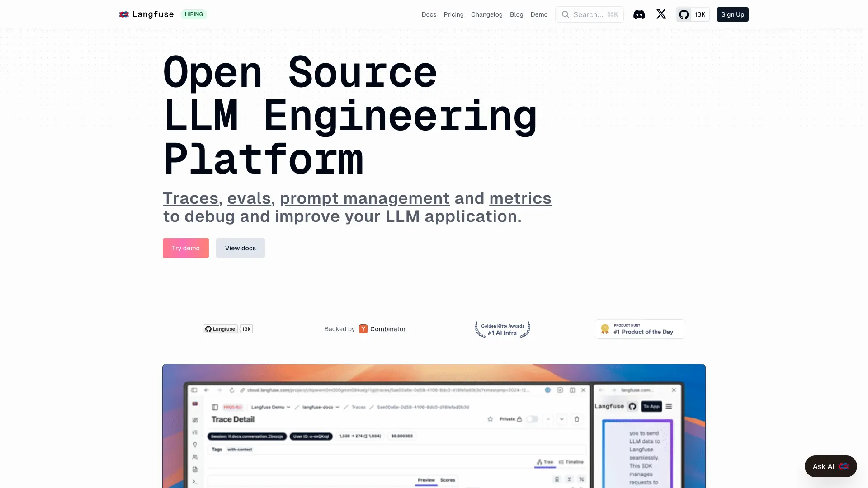868x488 pixels.
Task: Open the Changelog menu item
Action: pyautogui.click(x=486, y=14)
